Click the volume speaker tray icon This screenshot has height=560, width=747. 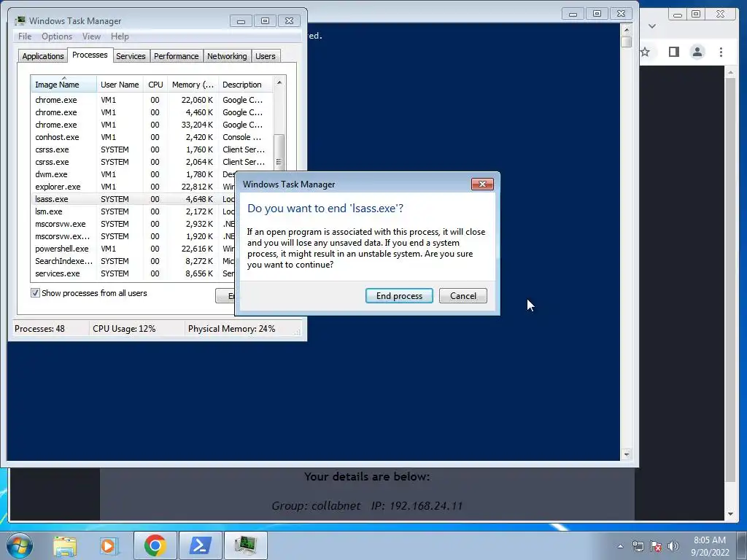(x=673, y=546)
